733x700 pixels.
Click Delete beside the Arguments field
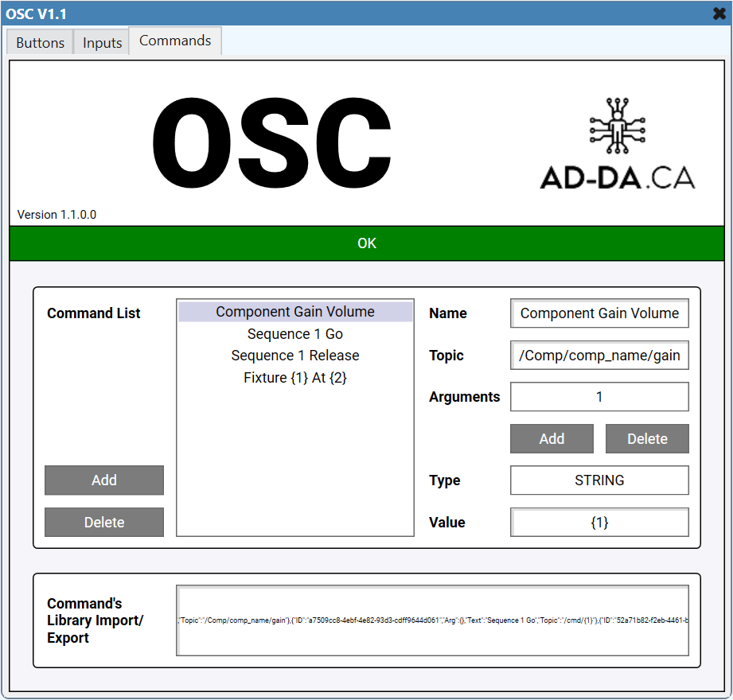point(647,438)
